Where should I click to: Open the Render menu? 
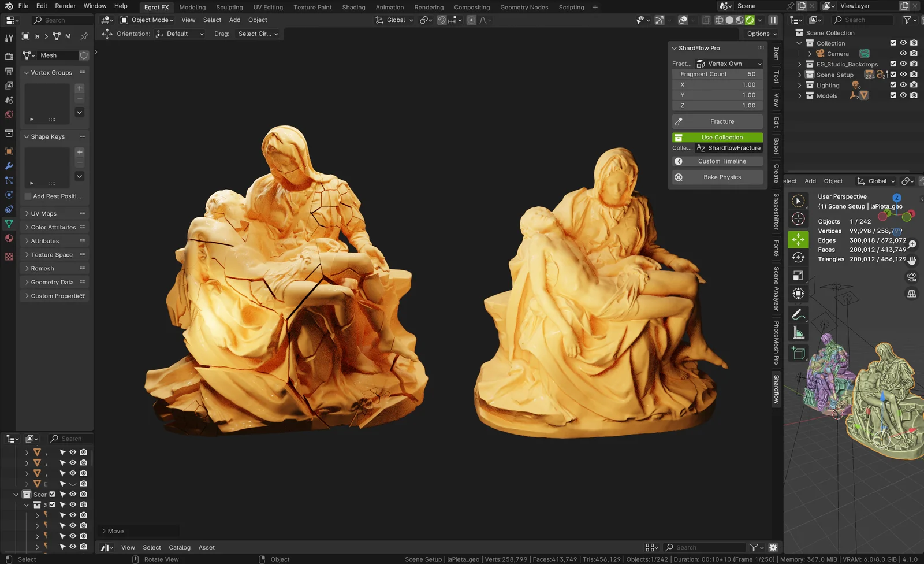point(65,6)
